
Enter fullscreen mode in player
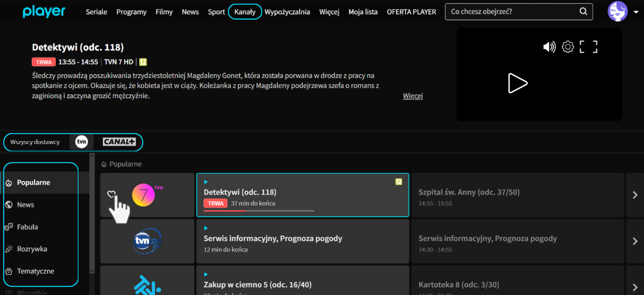point(588,47)
